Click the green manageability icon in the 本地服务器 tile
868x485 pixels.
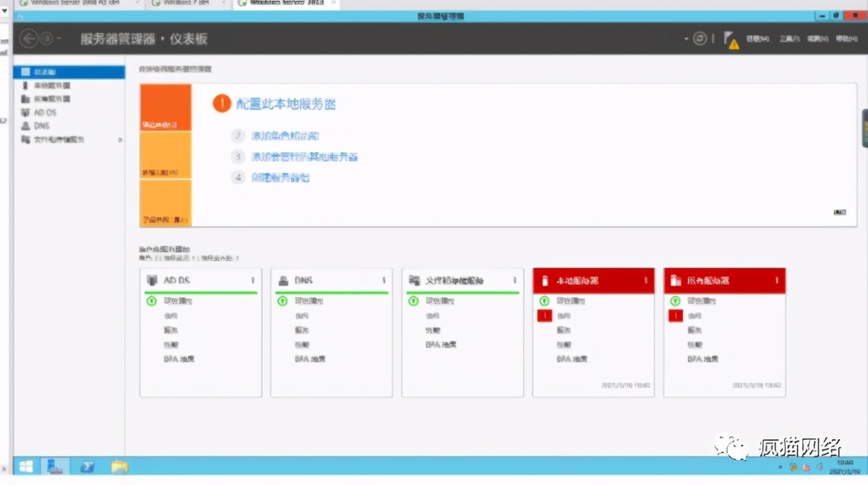point(545,301)
